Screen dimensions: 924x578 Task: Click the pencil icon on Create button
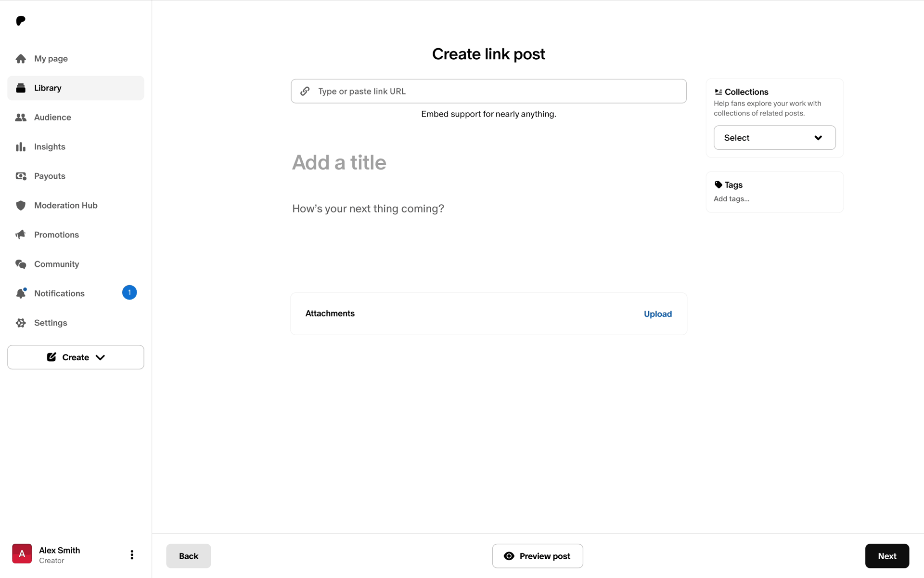tap(51, 357)
